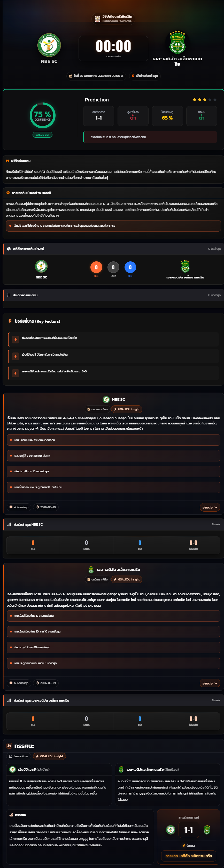The image size is (224, 868).
Task: Click the lightning bolt icon by Key Factors
Action: coord(10,321)
